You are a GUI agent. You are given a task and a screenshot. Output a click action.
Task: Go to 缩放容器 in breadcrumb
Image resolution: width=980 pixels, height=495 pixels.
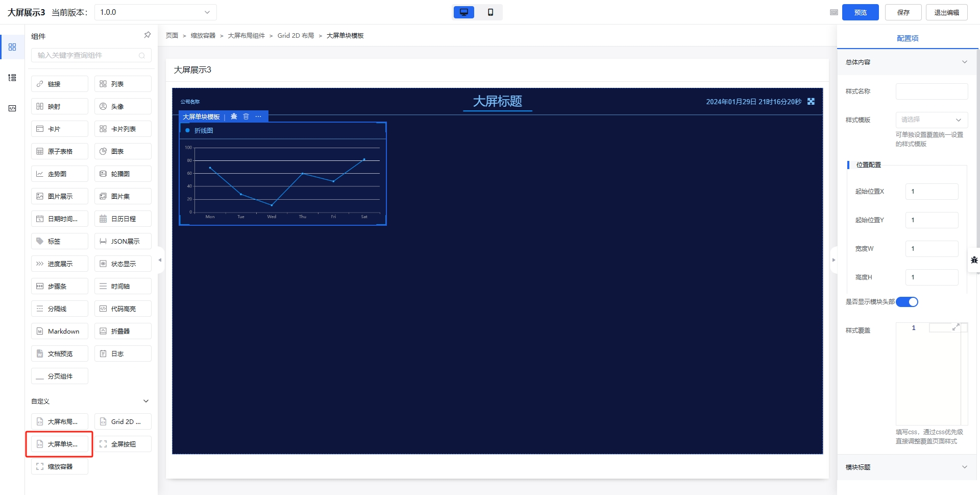203,36
